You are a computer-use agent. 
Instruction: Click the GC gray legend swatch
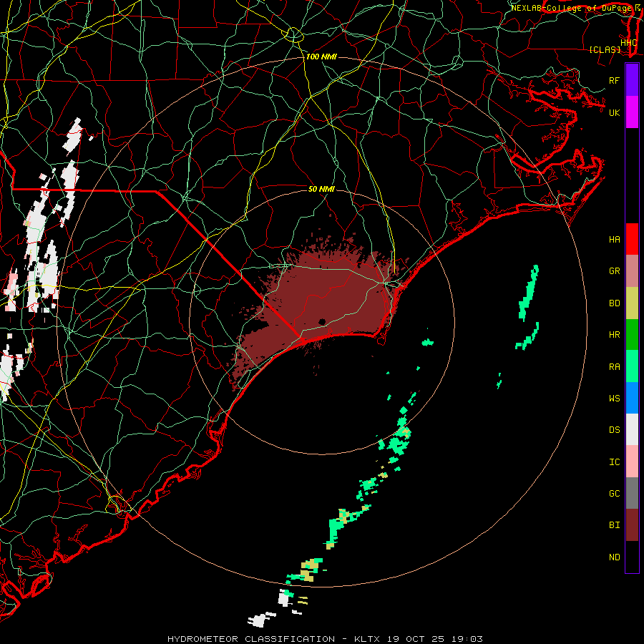click(632, 493)
